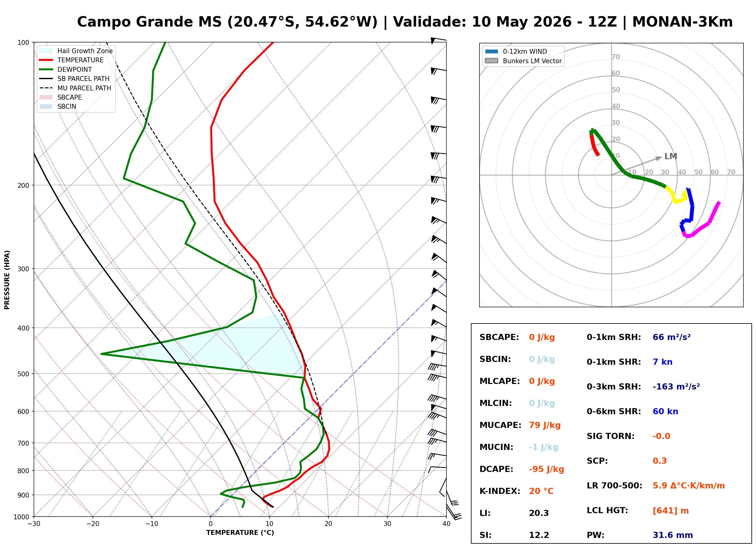Click the Hail Growth Zone legend swatch
The height and width of the screenshot is (559, 756).
coord(46,51)
